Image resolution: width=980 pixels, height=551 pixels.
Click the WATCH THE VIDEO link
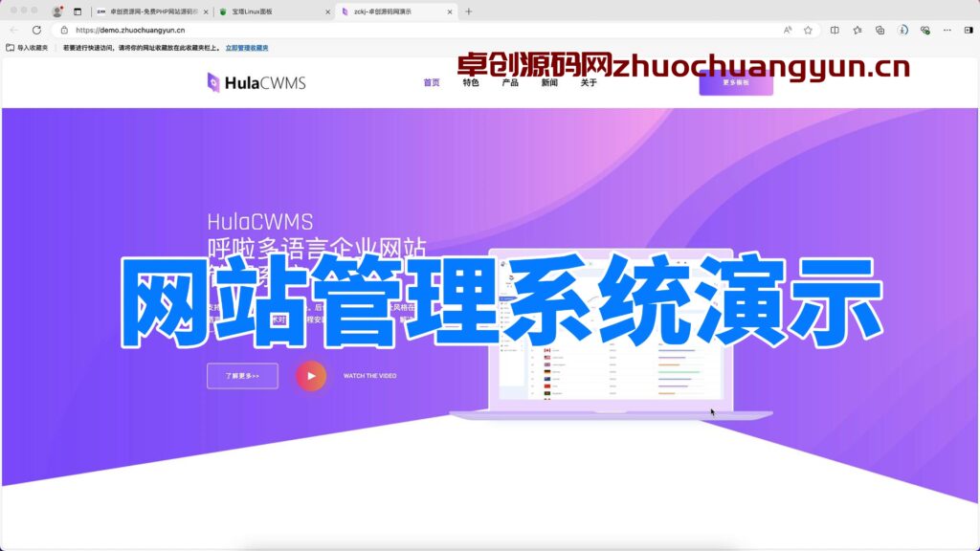tap(370, 376)
